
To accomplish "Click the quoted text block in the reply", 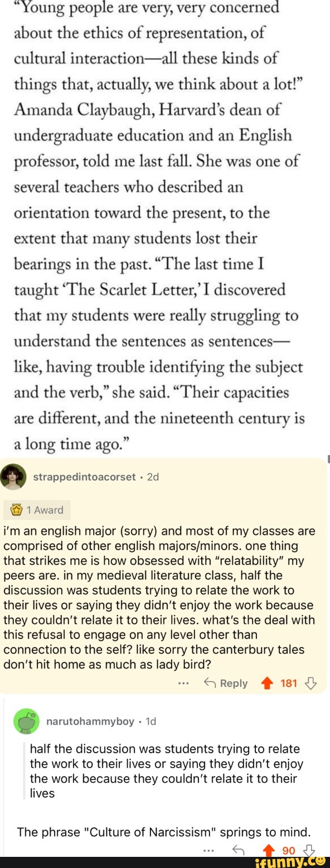I will (166, 771).
